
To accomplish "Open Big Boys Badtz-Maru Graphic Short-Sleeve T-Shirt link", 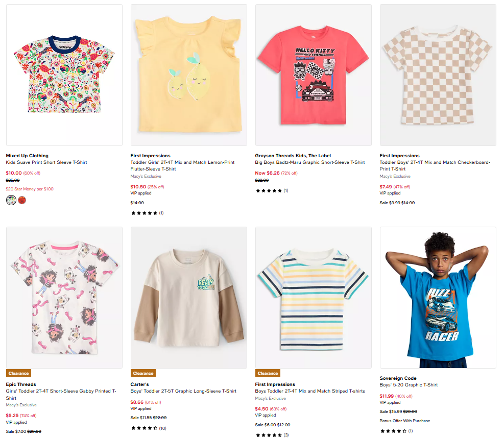I will [x=310, y=162].
